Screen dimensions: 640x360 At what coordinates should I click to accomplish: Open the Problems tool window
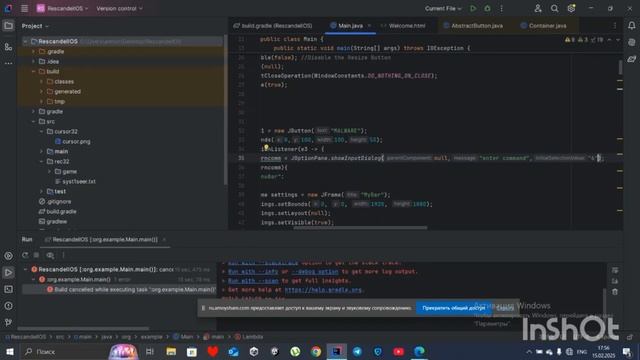coord(8,306)
